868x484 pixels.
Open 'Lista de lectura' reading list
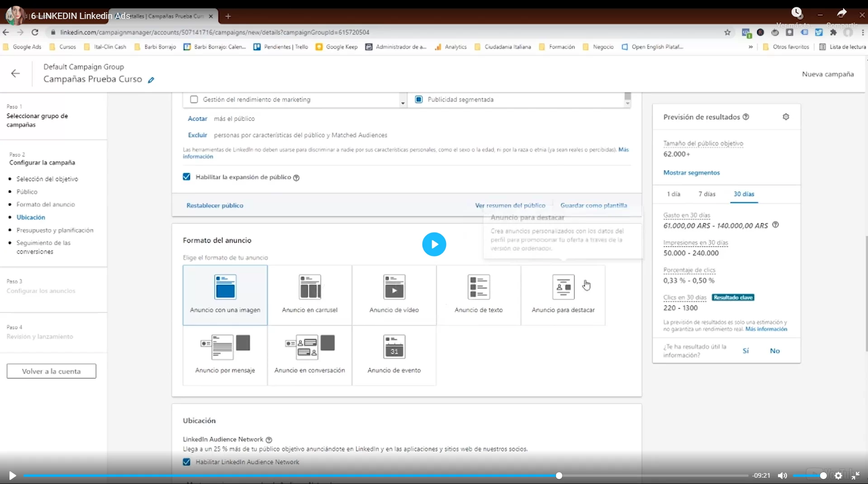tap(842, 47)
